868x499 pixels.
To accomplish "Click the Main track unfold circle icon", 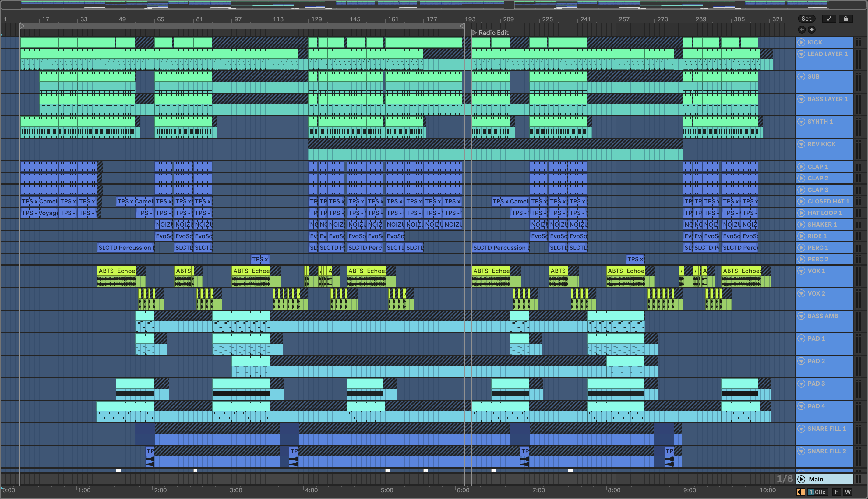I will (x=801, y=479).
